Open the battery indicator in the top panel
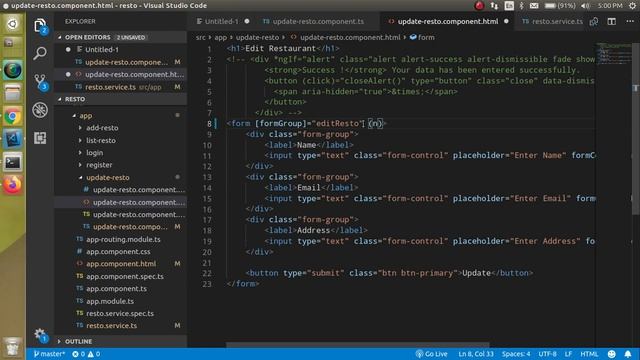640x360 pixels. point(560,6)
